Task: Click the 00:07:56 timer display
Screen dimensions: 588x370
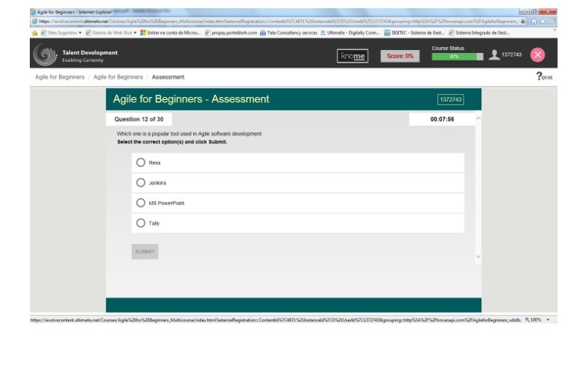Action: click(x=442, y=119)
